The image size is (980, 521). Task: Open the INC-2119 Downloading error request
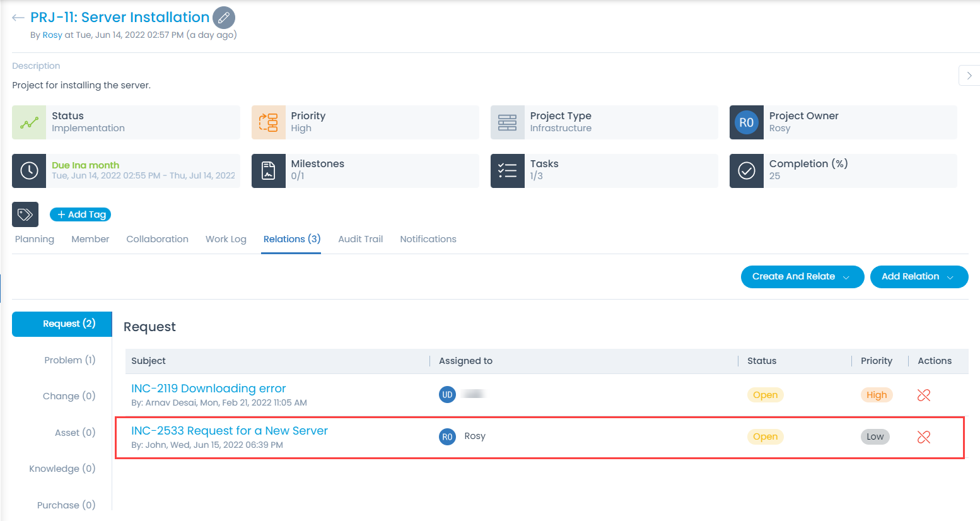click(208, 388)
